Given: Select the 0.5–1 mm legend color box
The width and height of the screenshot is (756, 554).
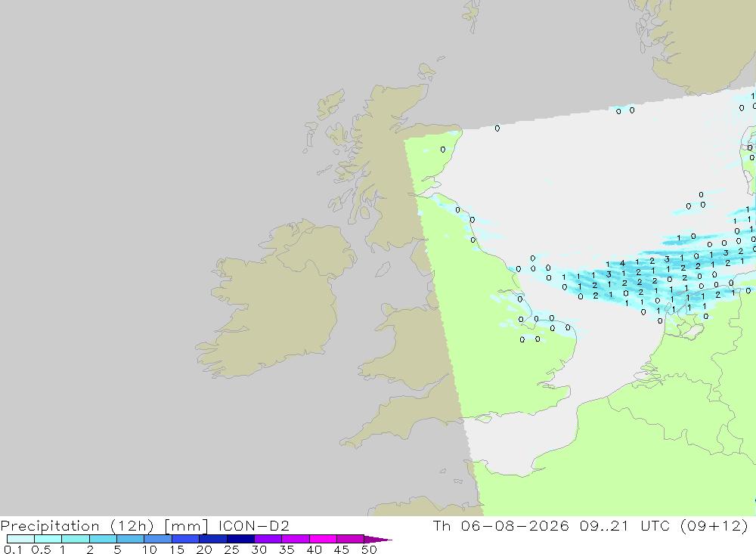Looking at the screenshot, I should tap(48, 539).
